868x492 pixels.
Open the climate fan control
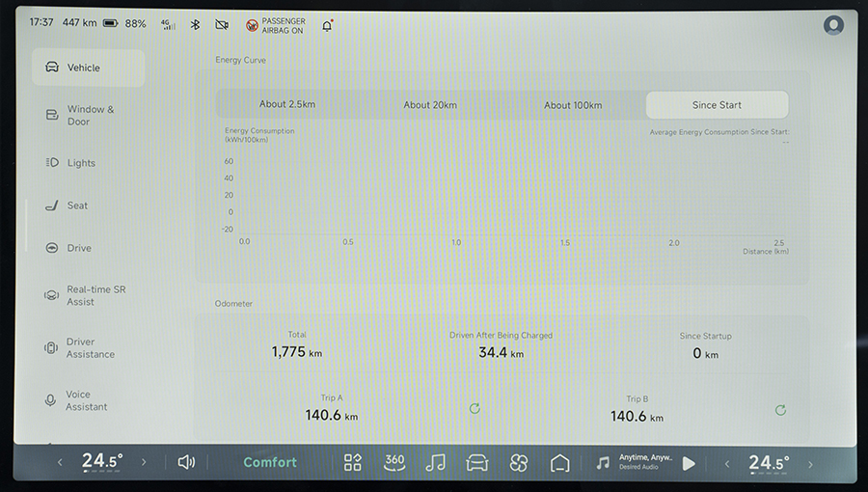[518, 462]
